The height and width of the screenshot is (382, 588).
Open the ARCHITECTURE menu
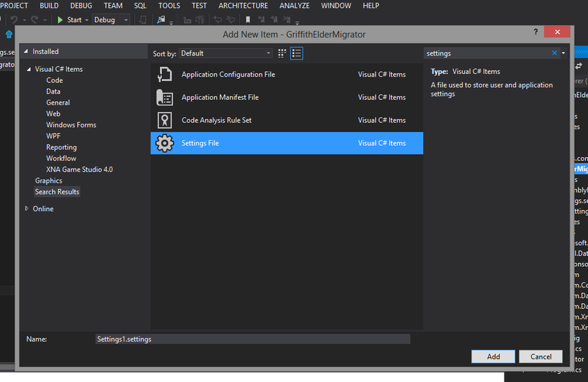pyautogui.click(x=243, y=5)
